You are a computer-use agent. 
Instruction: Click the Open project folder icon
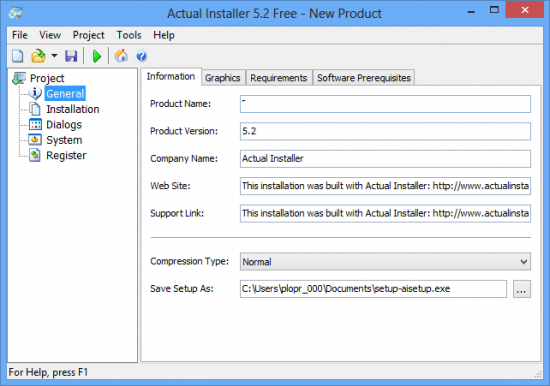[x=39, y=56]
